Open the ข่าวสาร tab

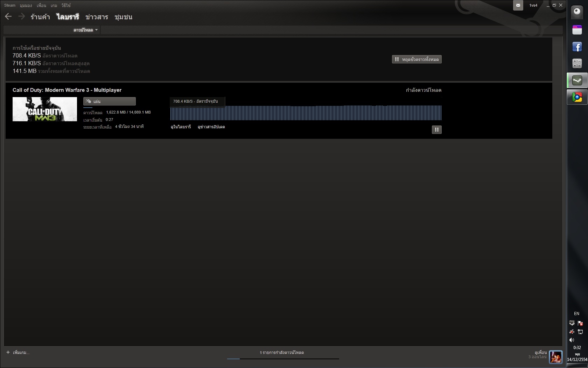97,17
